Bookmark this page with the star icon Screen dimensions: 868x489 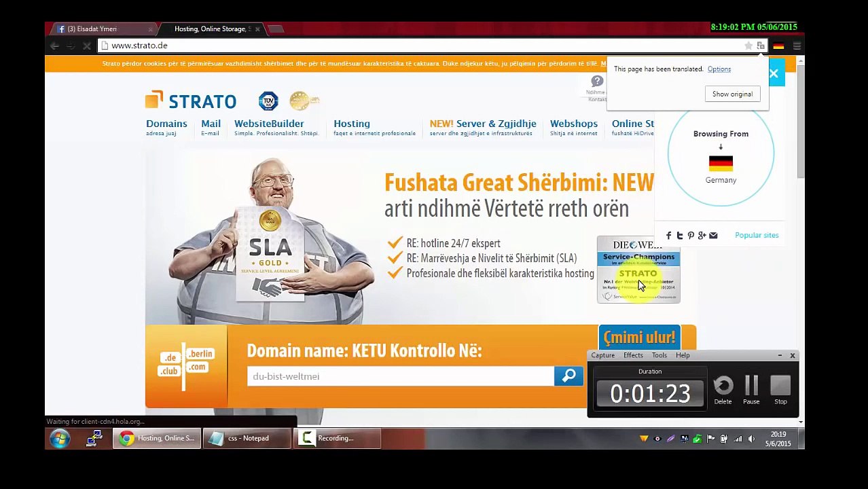point(748,46)
